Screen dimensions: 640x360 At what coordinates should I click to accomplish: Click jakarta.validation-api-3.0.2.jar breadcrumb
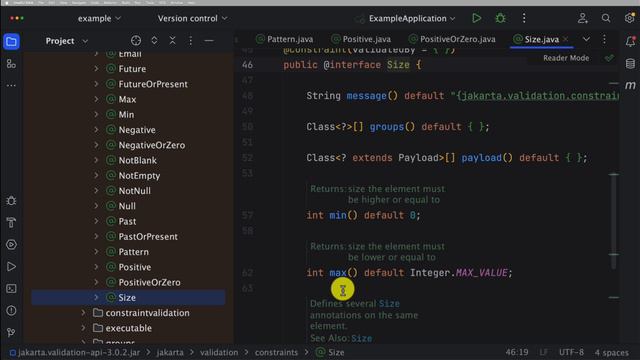click(75, 352)
